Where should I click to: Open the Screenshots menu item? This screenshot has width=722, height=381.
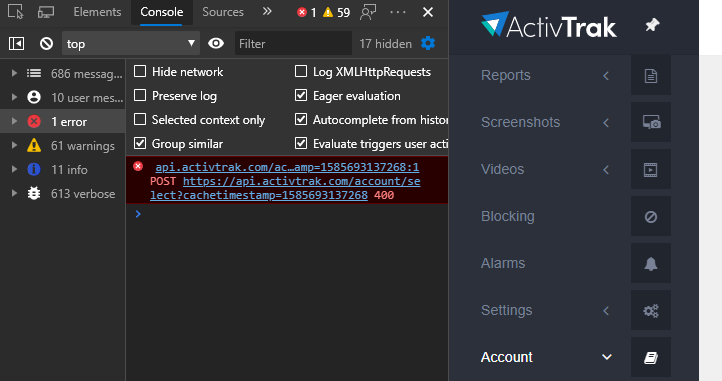click(x=520, y=122)
